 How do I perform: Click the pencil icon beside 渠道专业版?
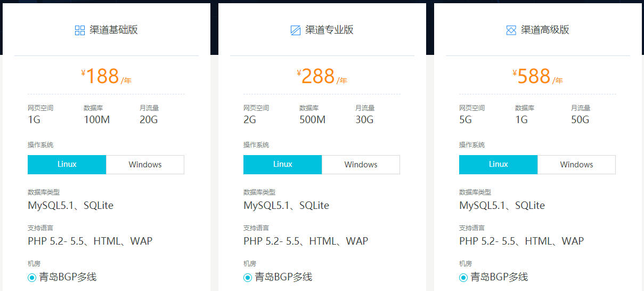pyautogui.click(x=296, y=30)
